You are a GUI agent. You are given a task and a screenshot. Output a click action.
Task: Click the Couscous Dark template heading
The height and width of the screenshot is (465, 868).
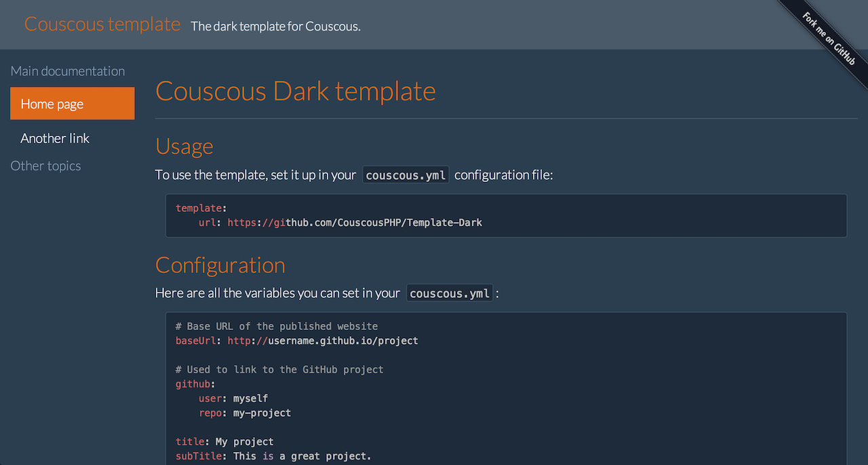click(x=296, y=91)
